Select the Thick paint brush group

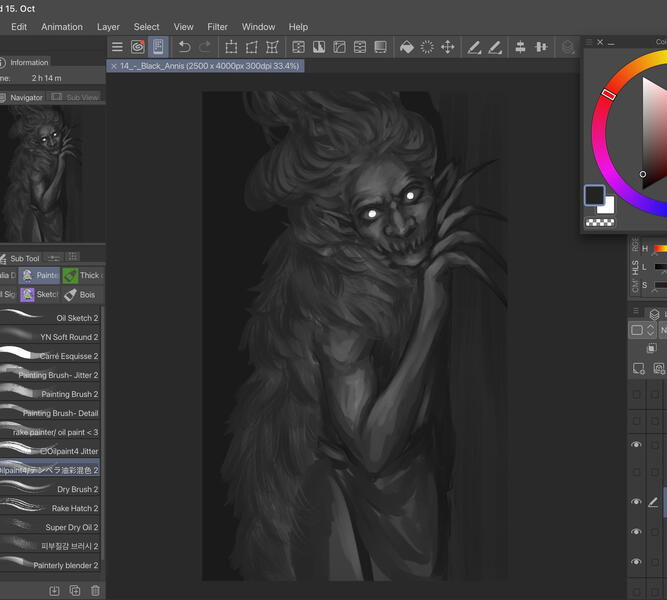point(82,275)
